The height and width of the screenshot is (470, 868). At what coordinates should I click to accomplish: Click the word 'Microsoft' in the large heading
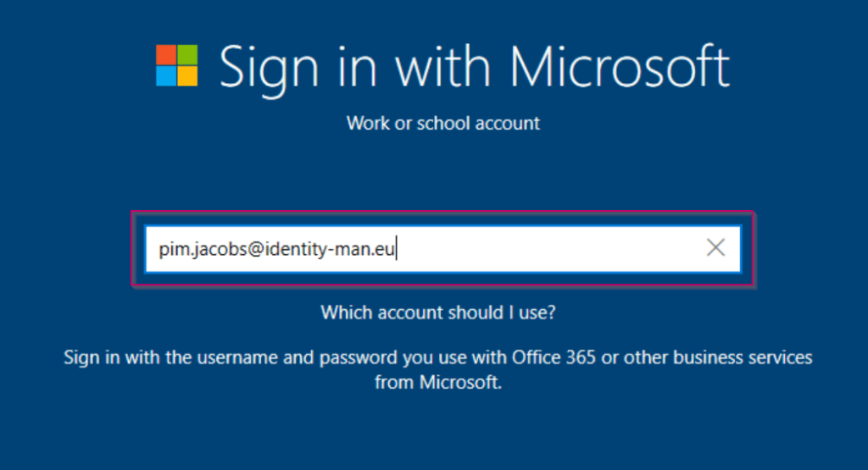pyautogui.click(x=620, y=66)
